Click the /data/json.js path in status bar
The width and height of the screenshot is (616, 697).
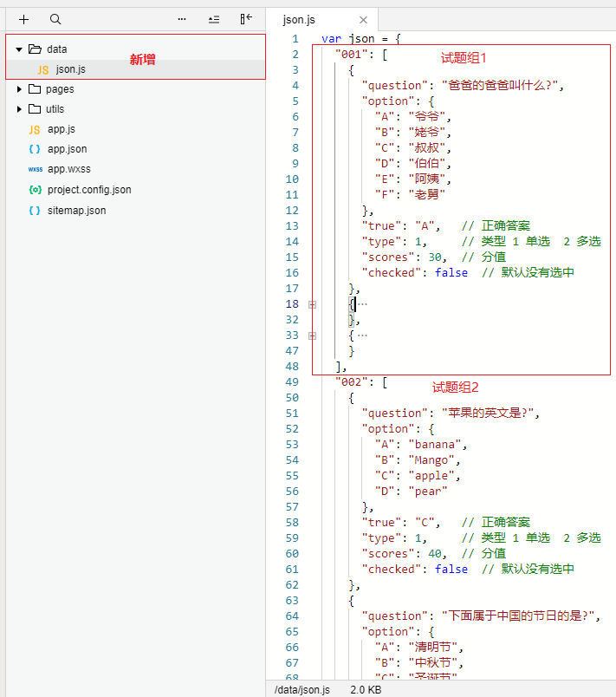tap(302, 689)
